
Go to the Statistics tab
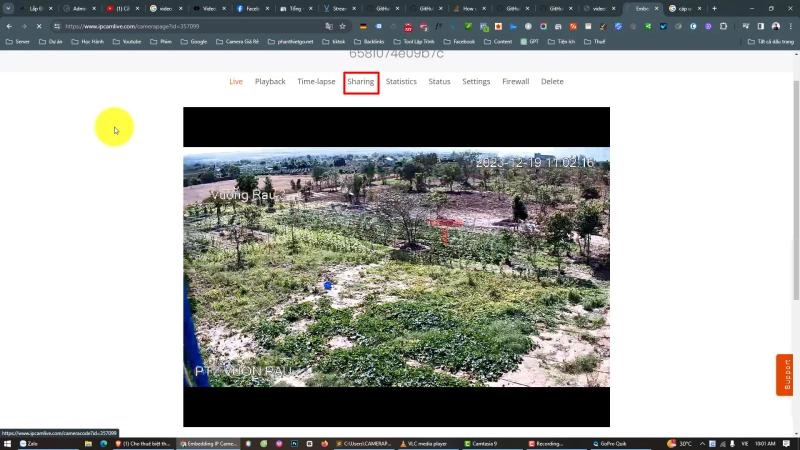coord(401,82)
